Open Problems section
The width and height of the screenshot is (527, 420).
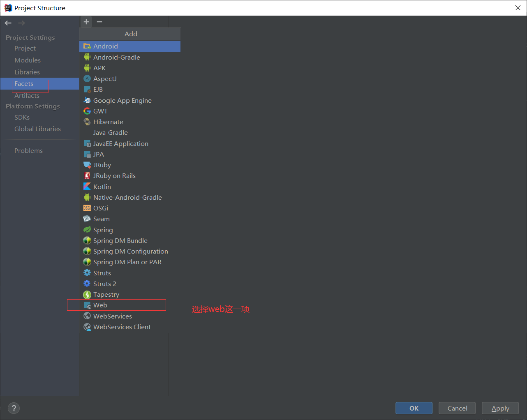(x=28, y=150)
